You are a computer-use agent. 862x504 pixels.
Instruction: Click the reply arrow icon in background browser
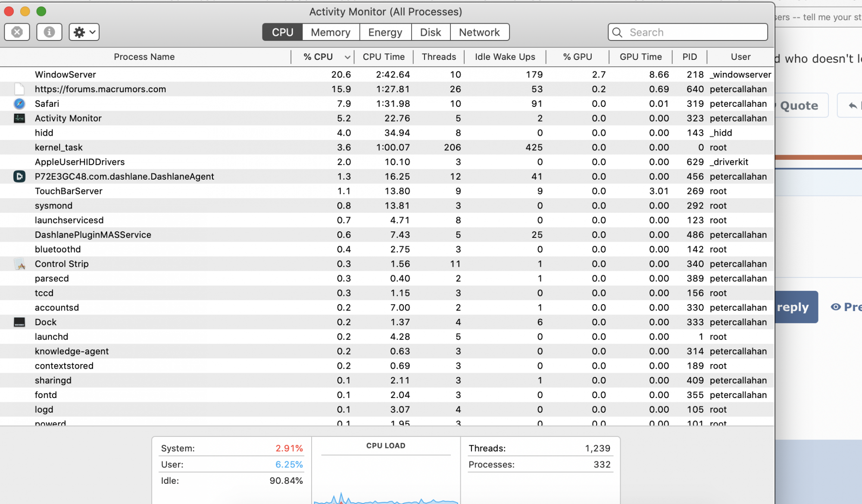[853, 106]
